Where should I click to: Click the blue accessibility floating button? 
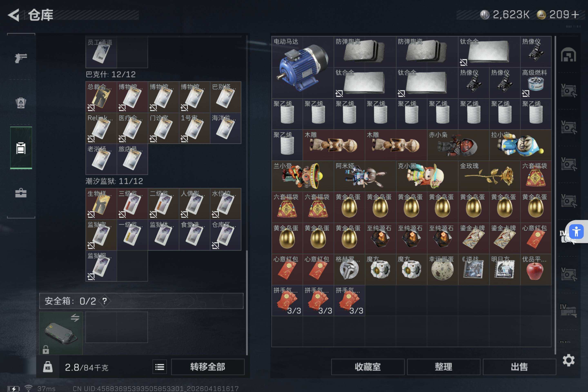577,232
